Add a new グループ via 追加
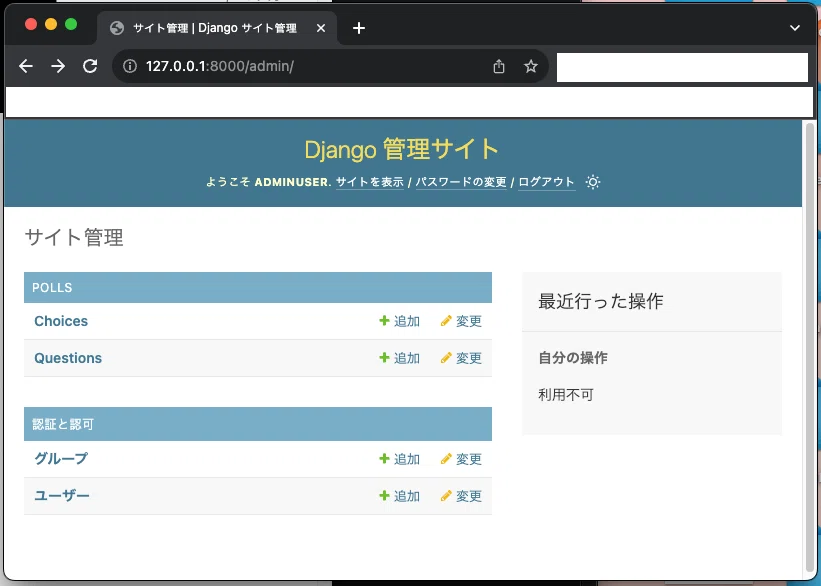Screen dimensions: 821x586 [400, 459]
